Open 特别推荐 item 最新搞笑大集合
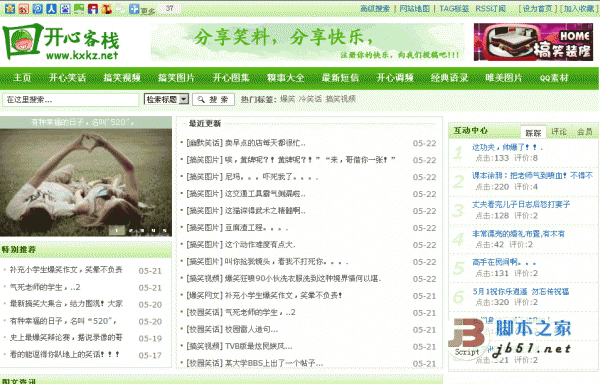This screenshot has height=384, width=600. coord(66,304)
